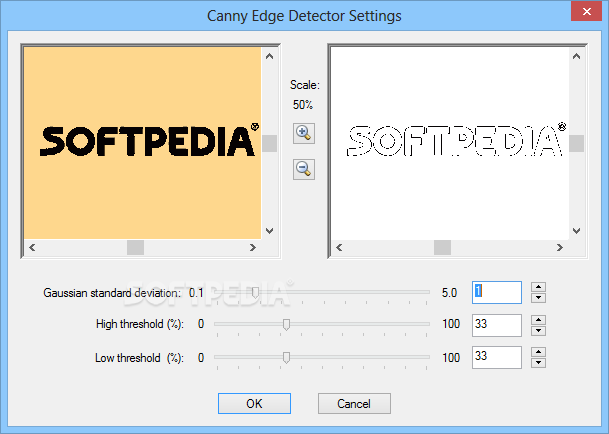Click the right arrow on original preview scrollbar

pyautogui.click(x=253, y=248)
